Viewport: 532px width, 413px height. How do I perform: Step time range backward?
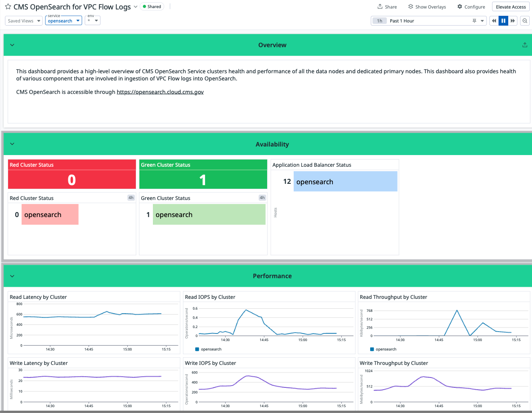(x=494, y=21)
